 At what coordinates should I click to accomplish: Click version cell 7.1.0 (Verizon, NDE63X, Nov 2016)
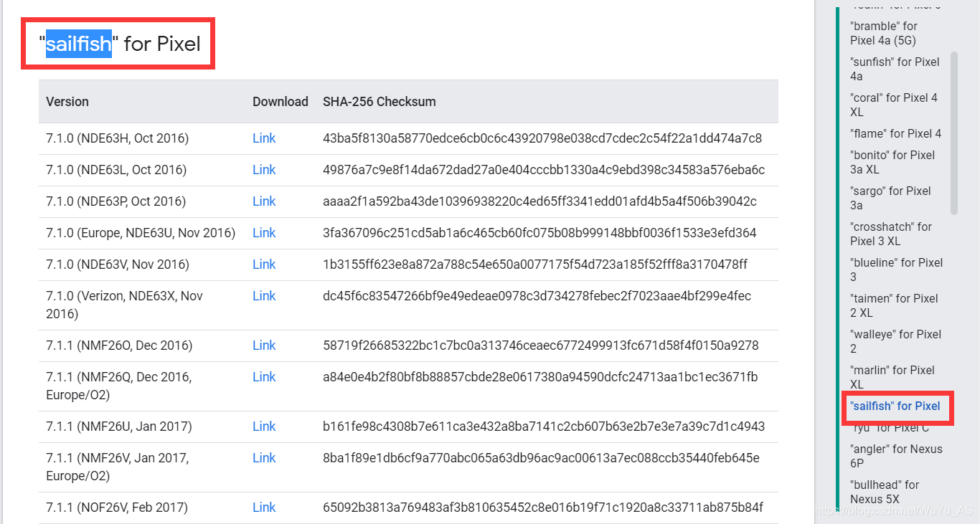tap(125, 305)
